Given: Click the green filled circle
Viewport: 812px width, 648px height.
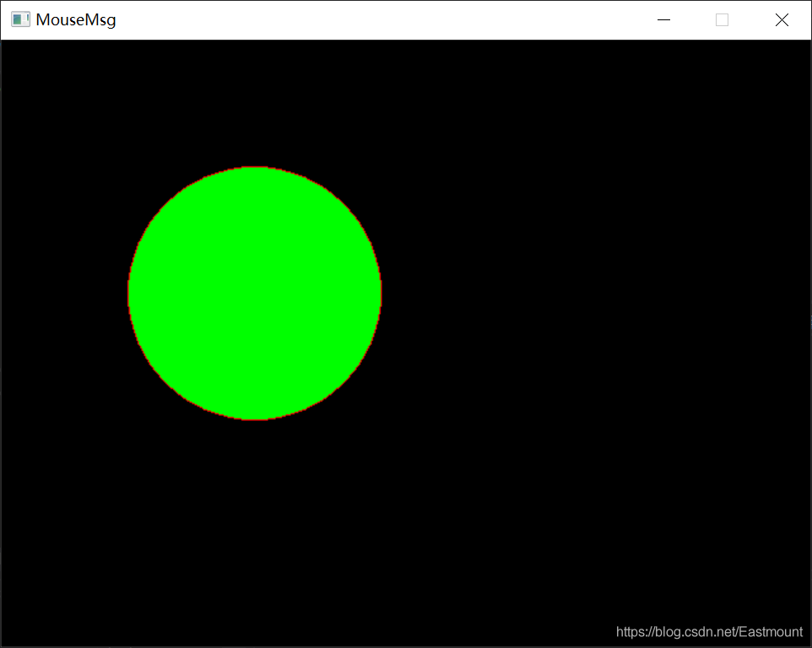Looking at the screenshot, I should [x=255, y=294].
